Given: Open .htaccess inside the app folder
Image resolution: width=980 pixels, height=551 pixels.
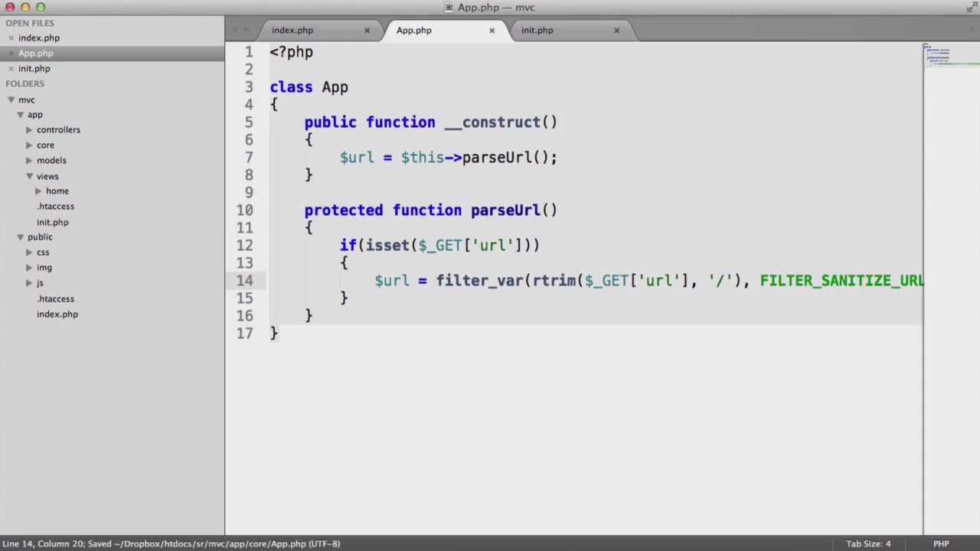Looking at the screenshot, I should (x=55, y=207).
